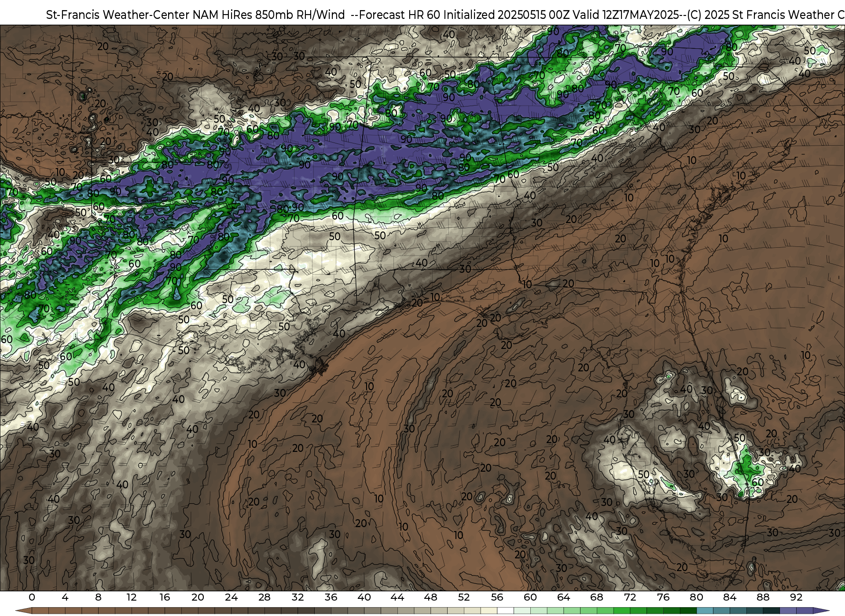Click the colorbar tick label '44'

point(397,597)
